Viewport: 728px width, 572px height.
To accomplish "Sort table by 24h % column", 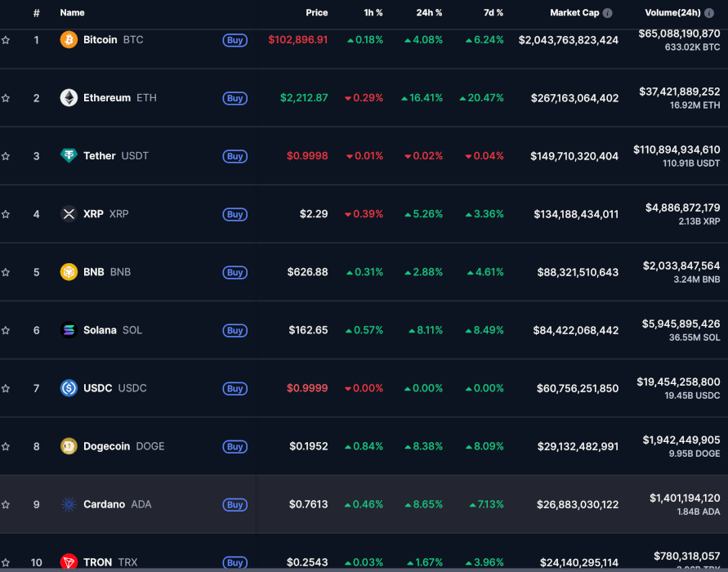I will click(x=429, y=12).
